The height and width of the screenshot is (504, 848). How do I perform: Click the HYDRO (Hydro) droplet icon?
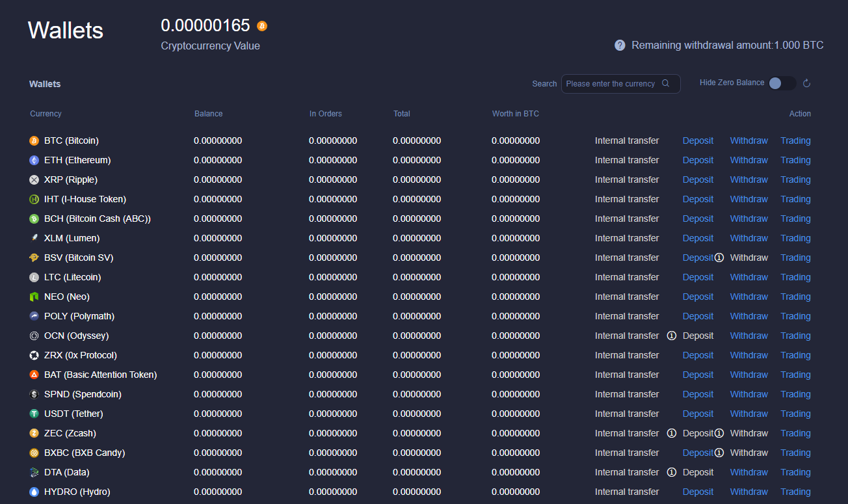(x=34, y=492)
